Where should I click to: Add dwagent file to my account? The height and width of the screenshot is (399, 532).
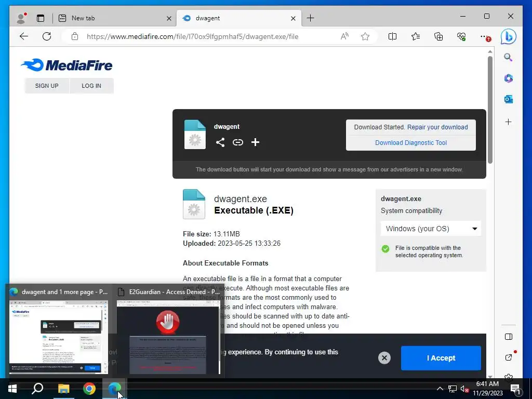(x=255, y=142)
